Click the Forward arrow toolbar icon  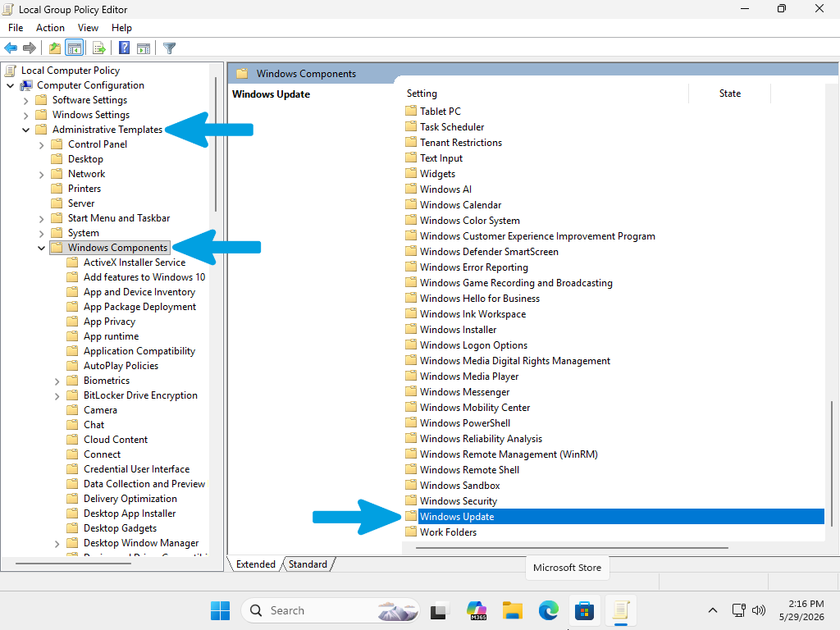tap(30, 48)
